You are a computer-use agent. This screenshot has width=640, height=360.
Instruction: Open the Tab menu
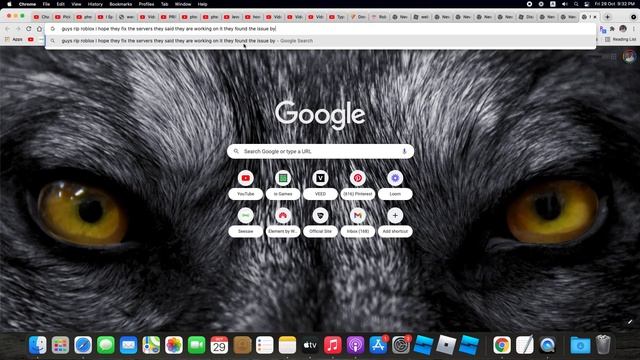pyautogui.click(x=164, y=4)
